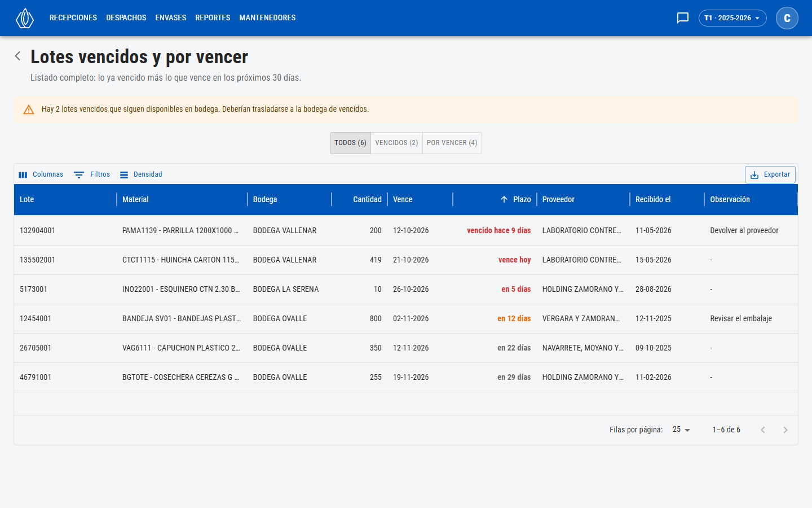Change the rows per page value 25
Screen dimensions: 812x508
click(x=681, y=430)
